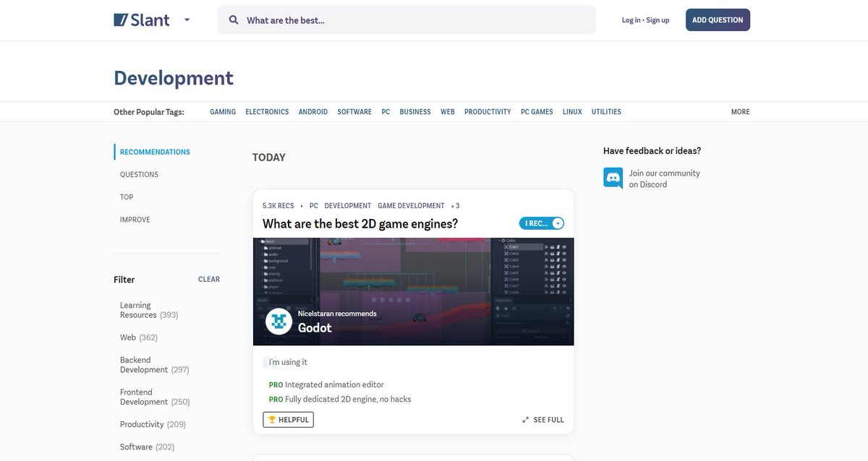Click the Slant logo
The width and height of the screenshot is (868, 461).
pos(142,20)
